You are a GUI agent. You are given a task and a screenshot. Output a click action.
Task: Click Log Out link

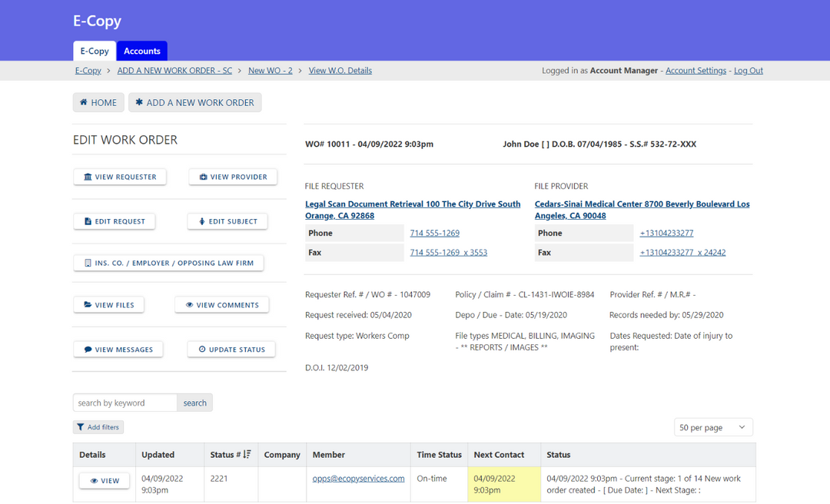coord(749,71)
